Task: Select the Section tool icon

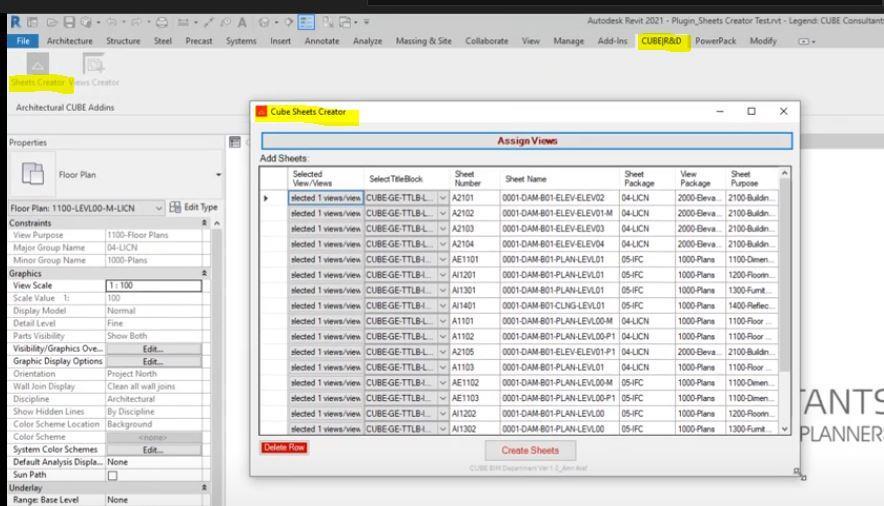Action: (x=289, y=23)
